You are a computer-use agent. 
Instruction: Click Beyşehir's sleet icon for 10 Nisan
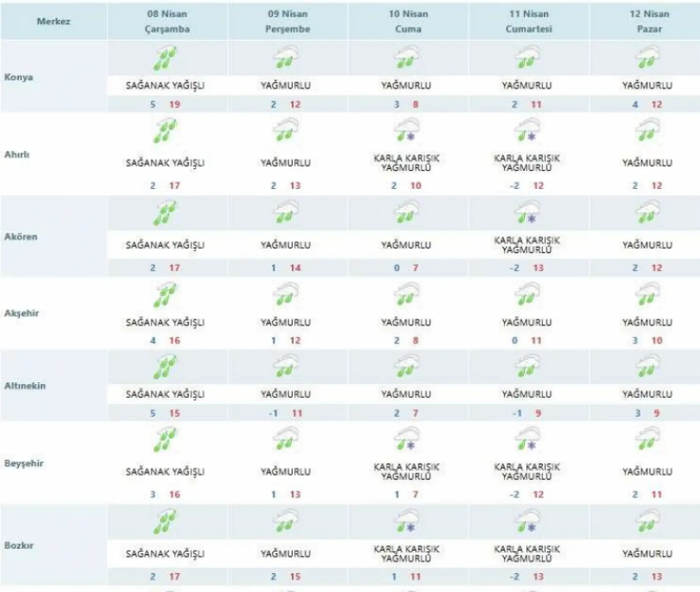(407, 439)
